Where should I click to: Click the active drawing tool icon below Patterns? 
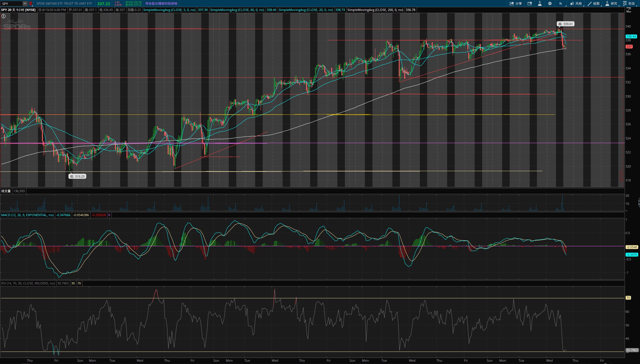(628, 10)
